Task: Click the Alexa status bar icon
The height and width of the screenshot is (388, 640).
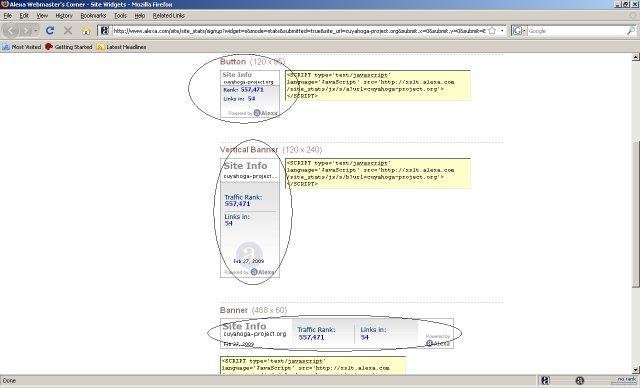Action: tap(545, 381)
